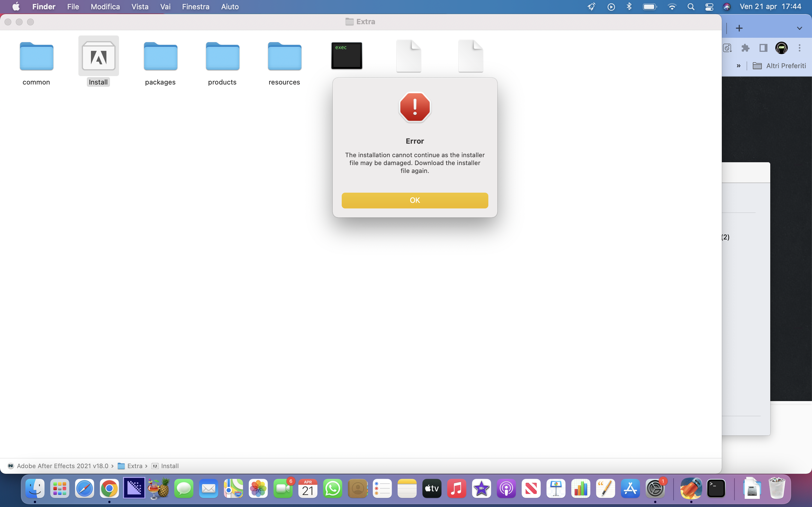Open Terminal from the Dock
The height and width of the screenshot is (507, 812).
coord(716,489)
